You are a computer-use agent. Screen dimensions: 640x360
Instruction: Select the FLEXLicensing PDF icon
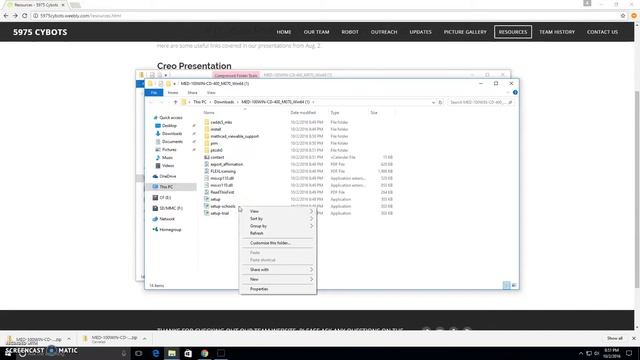pyautogui.click(x=207, y=171)
